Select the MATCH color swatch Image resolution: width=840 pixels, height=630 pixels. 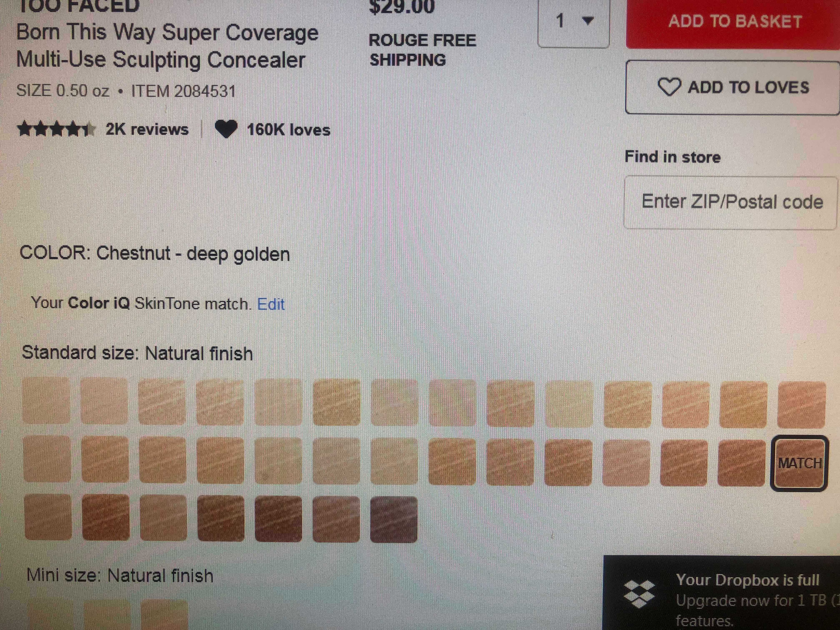(800, 463)
